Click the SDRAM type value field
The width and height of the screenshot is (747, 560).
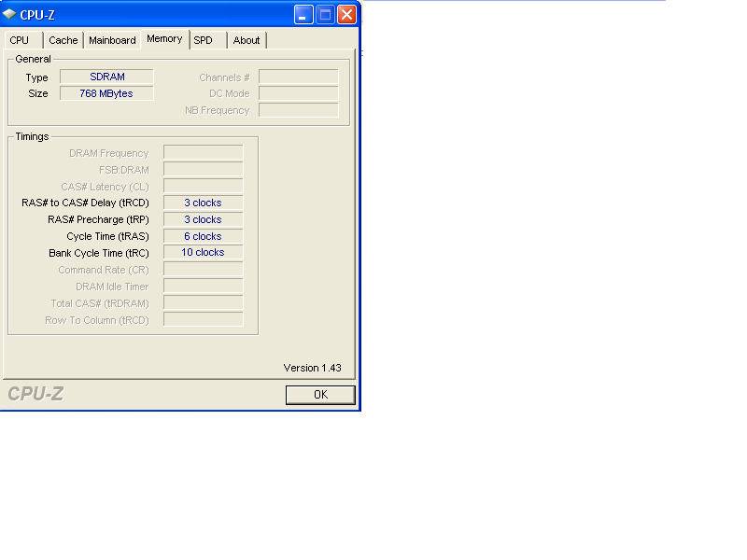(106, 77)
